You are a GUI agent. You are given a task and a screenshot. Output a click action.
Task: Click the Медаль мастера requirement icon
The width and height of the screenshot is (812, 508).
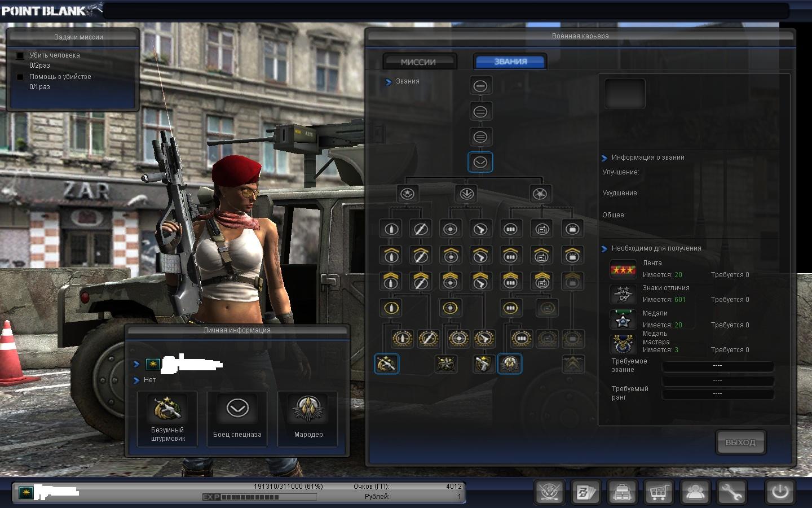pos(623,344)
